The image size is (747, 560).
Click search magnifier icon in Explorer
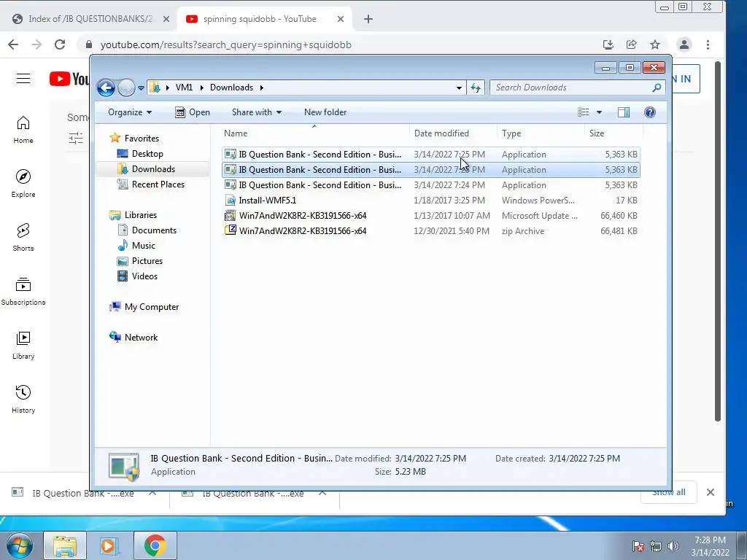click(x=657, y=87)
